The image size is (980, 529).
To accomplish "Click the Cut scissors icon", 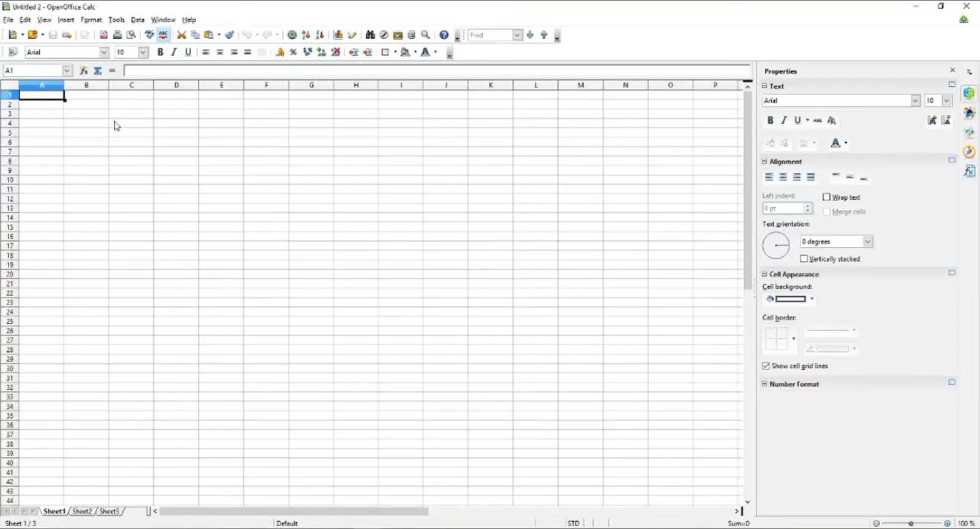I will (x=181, y=35).
